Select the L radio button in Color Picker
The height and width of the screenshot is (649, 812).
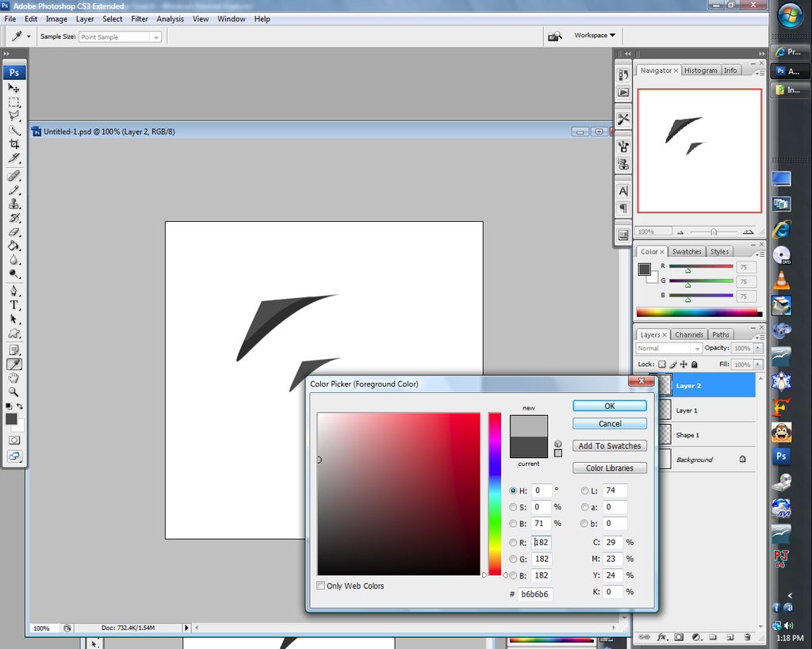click(584, 491)
